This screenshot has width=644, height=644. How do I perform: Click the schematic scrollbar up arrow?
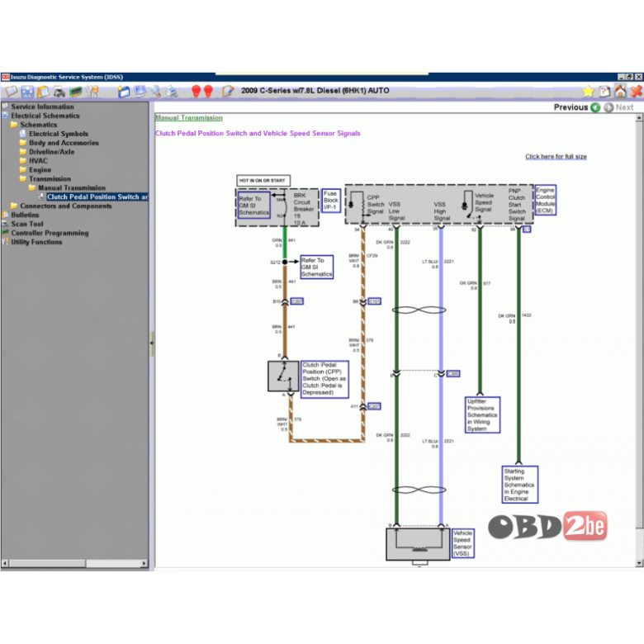pyautogui.click(x=639, y=118)
